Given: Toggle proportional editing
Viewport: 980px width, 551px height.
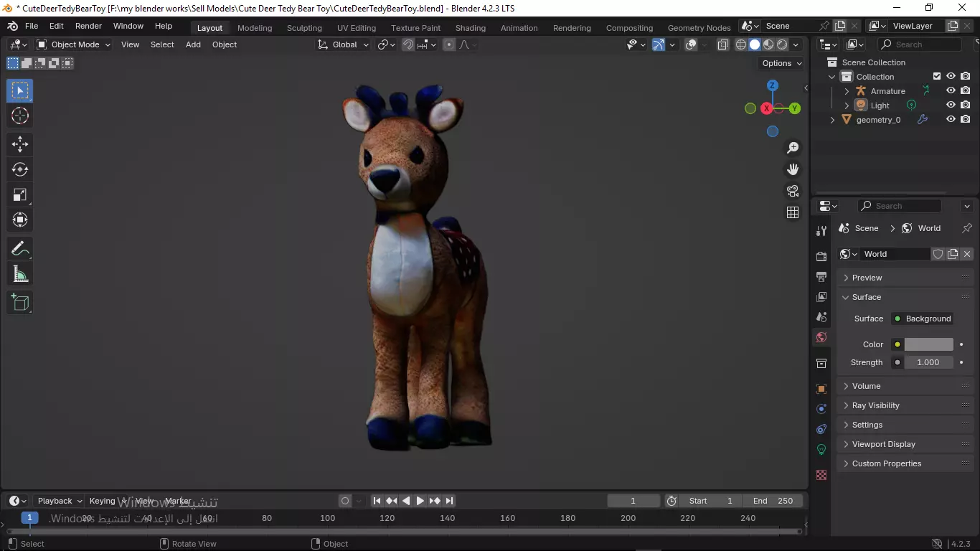Looking at the screenshot, I should point(449,44).
